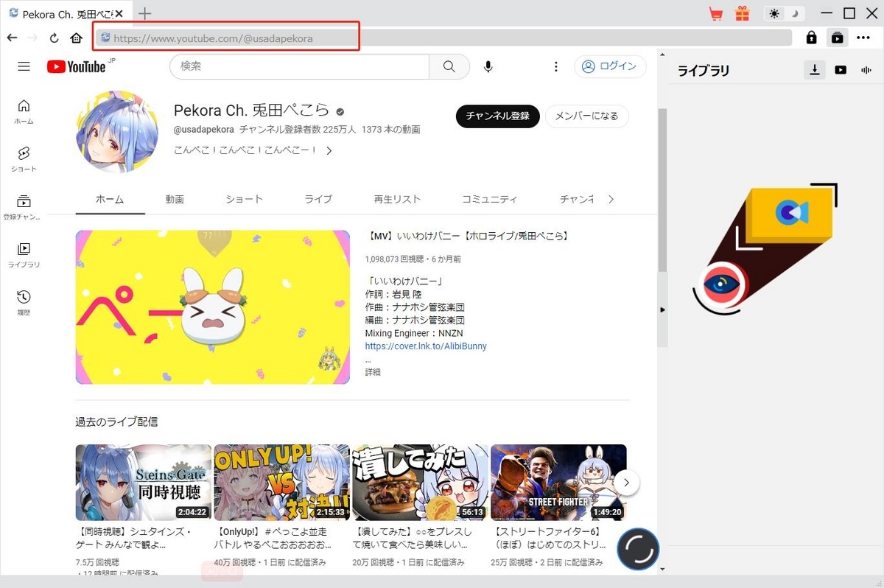The height and width of the screenshot is (588, 884).
Task: Start voice search with microphone icon
Action: click(488, 67)
